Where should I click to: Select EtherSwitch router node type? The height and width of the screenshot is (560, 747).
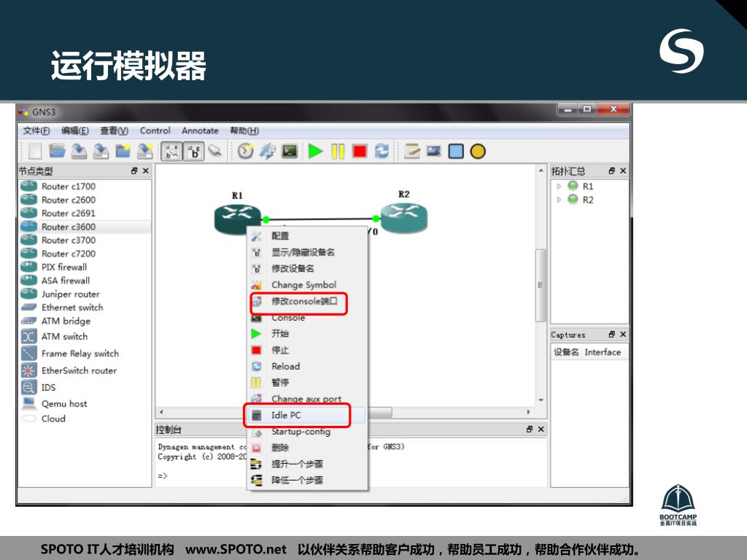coord(85,370)
